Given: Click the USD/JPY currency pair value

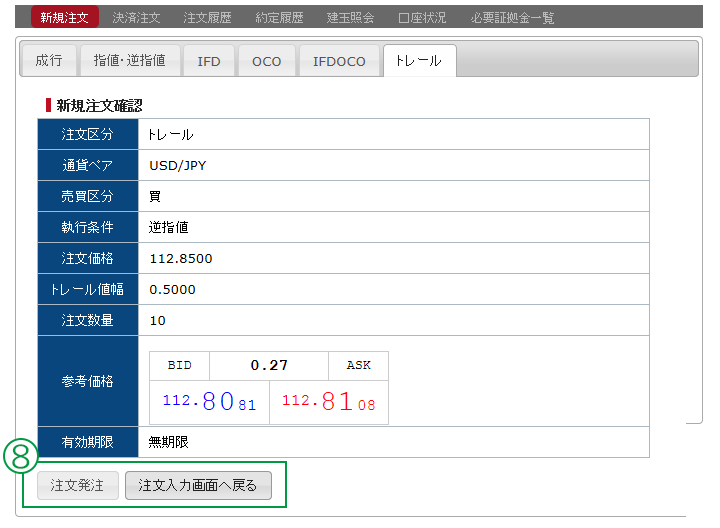Looking at the screenshot, I should point(178,165).
